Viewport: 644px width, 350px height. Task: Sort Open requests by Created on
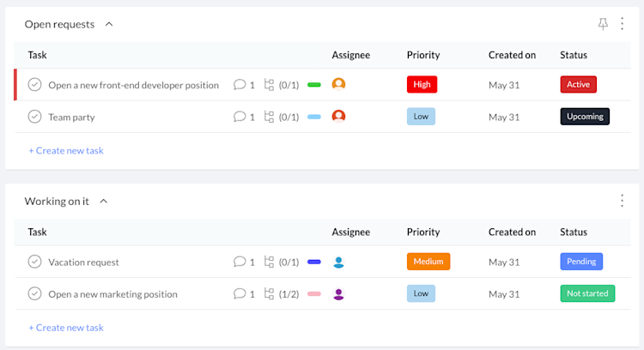point(512,55)
